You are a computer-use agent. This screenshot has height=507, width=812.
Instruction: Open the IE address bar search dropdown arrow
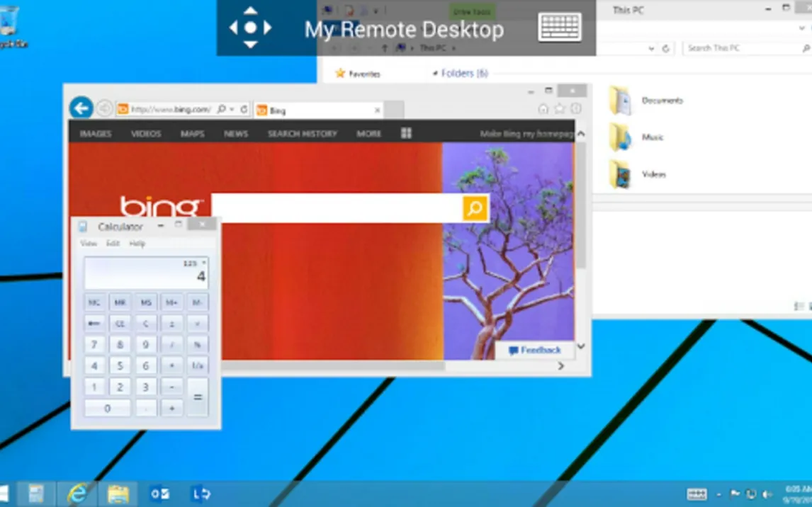pyautogui.click(x=232, y=109)
